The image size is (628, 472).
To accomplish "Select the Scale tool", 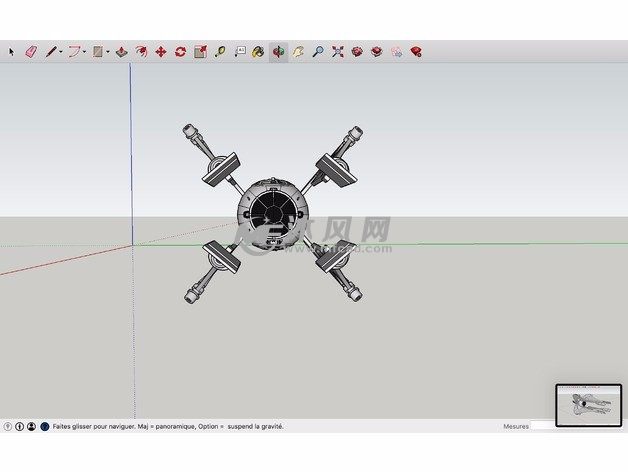I will tap(200, 51).
